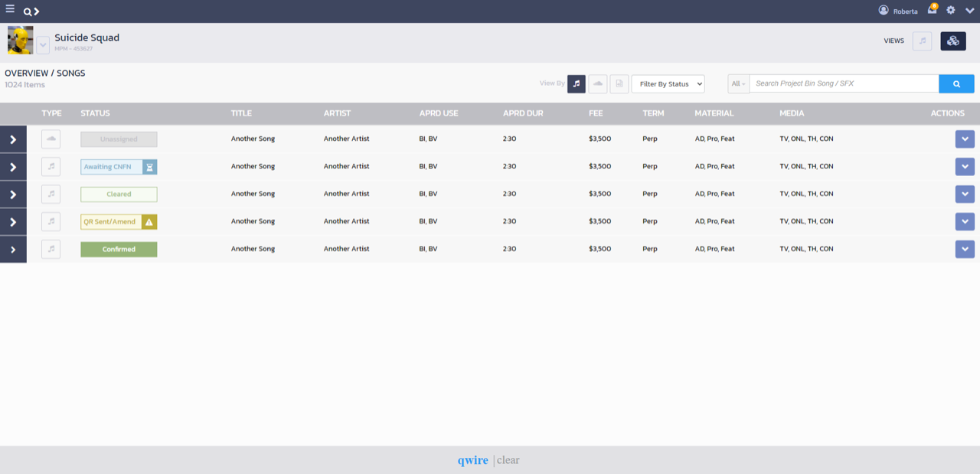
Task: Open actions dropdown for Unassigned row
Action: click(965, 139)
